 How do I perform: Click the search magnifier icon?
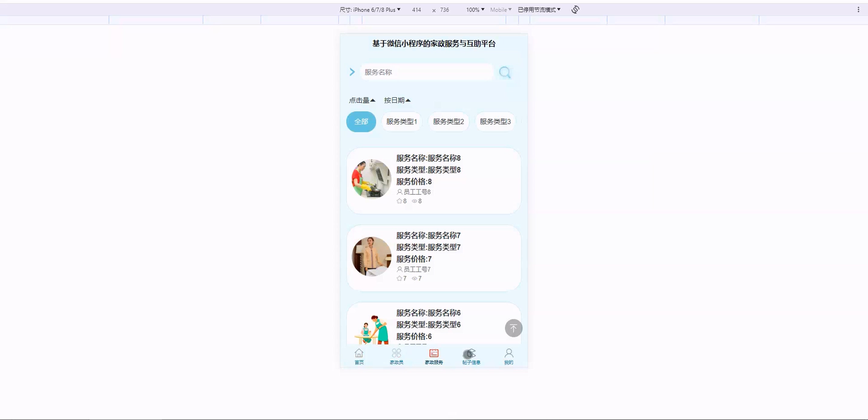pos(505,72)
